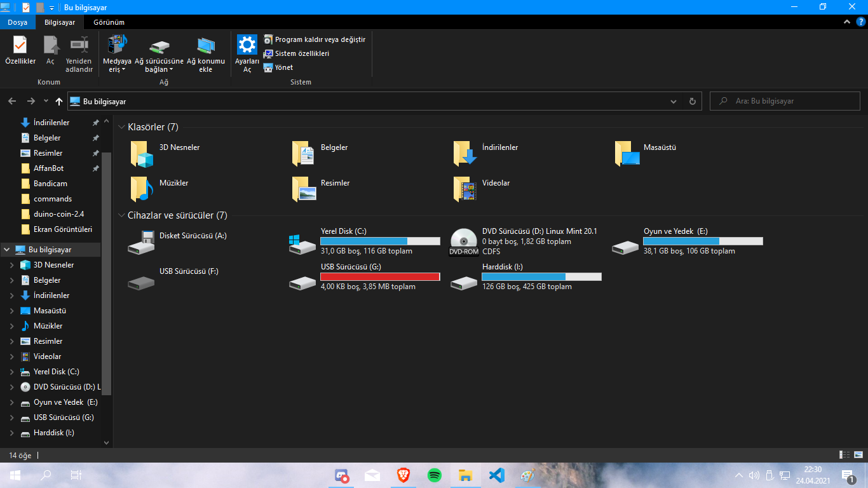
Task: Switch to large icons view in status bar
Action: tap(859, 455)
